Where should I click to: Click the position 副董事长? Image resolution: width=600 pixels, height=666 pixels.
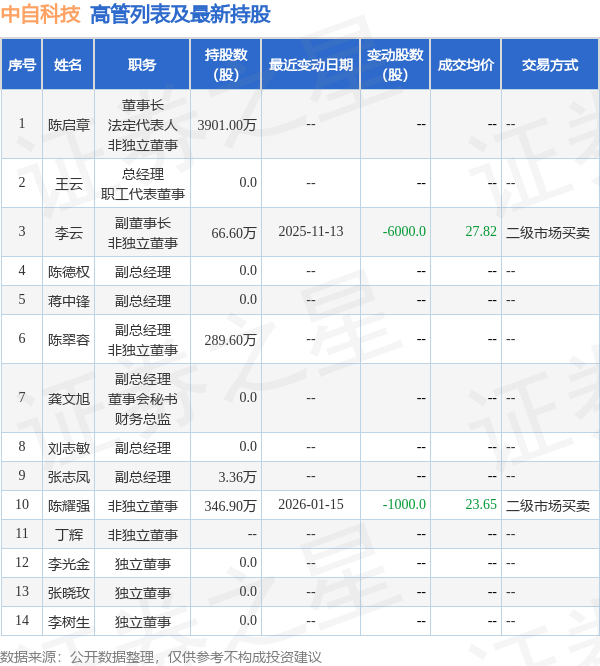click(x=143, y=223)
